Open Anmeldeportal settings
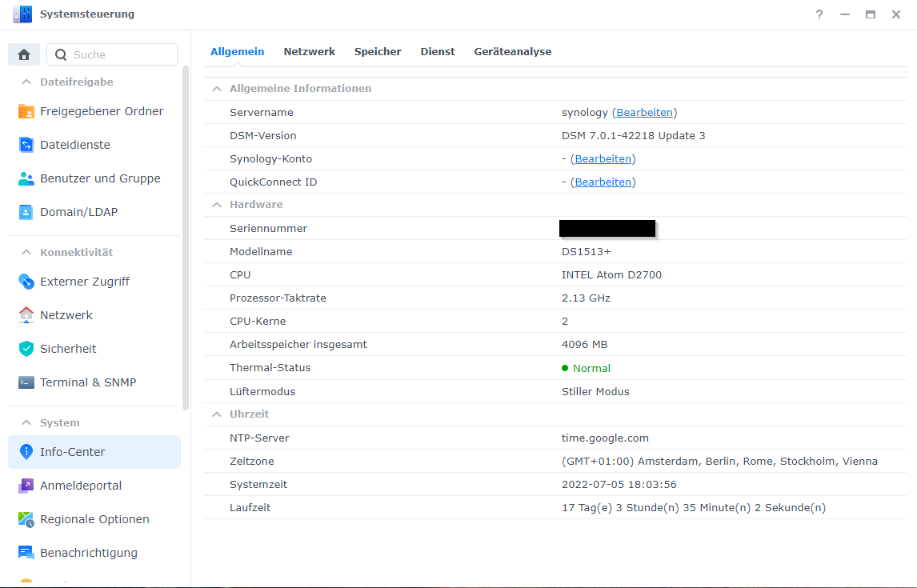Screen dimensions: 917x588 [x=94, y=485]
